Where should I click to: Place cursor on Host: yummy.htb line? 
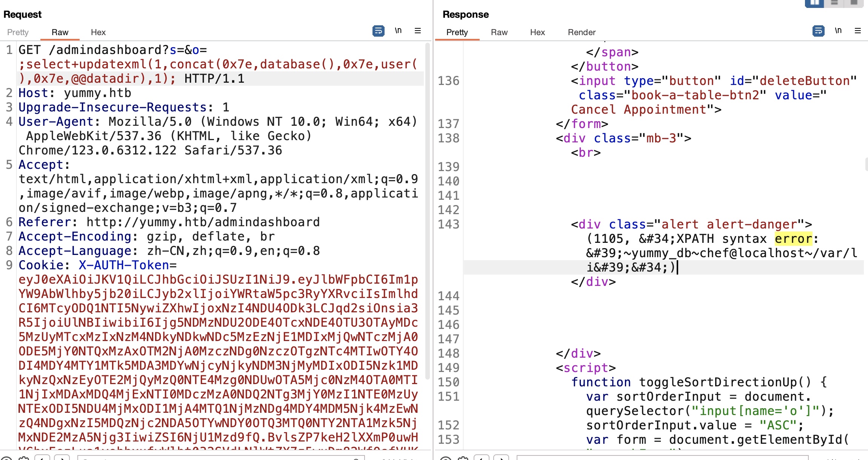pyautogui.click(x=75, y=93)
